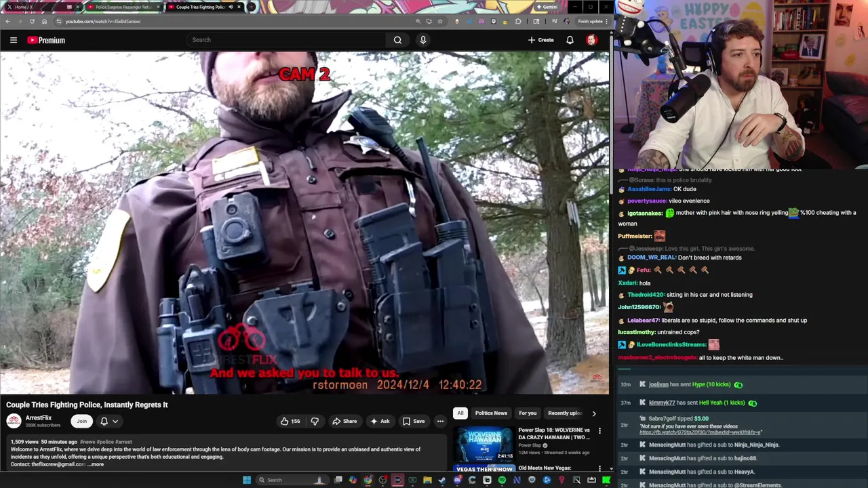The image size is (868, 488).
Task: Open the Spotify icon in the taskbar
Action: pyautogui.click(x=502, y=480)
